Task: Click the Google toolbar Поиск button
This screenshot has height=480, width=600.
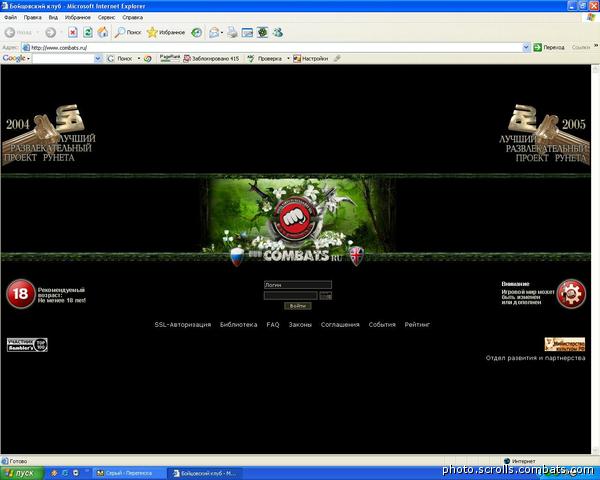Action: [x=119, y=59]
